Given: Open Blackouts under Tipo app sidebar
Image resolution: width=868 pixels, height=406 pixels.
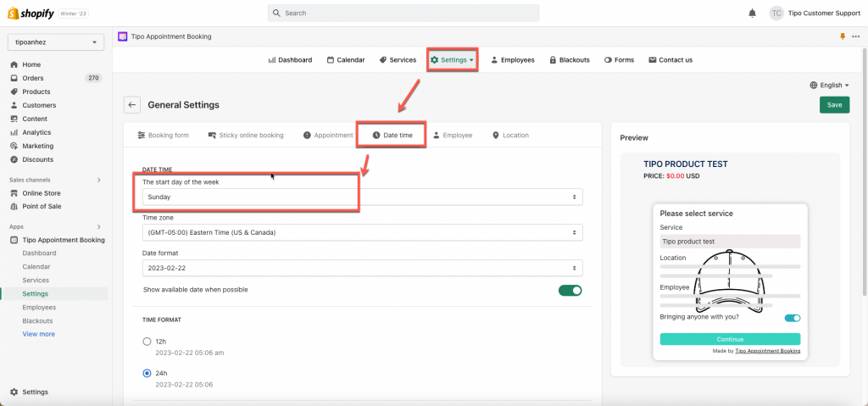Looking at the screenshot, I should pyautogui.click(x=37, y=321).
